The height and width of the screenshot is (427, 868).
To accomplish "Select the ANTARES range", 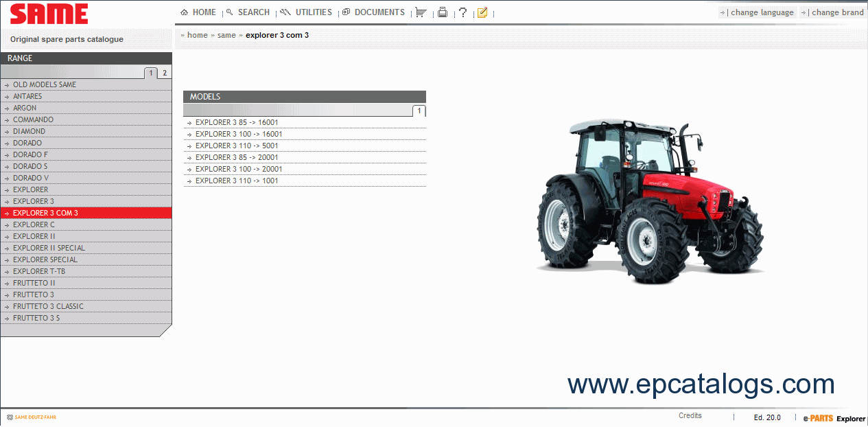I will (86, 96).
